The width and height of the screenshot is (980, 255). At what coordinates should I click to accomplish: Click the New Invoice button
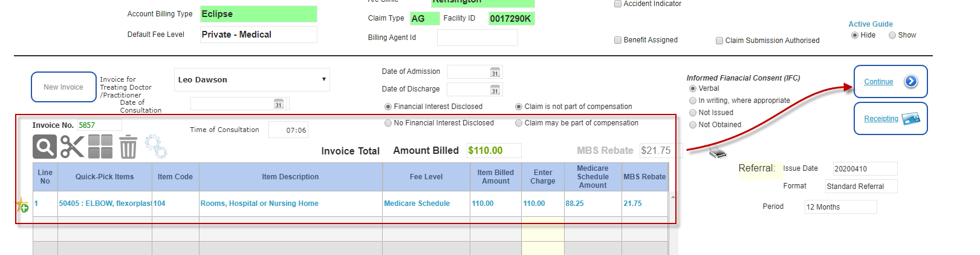pos(63,87)
